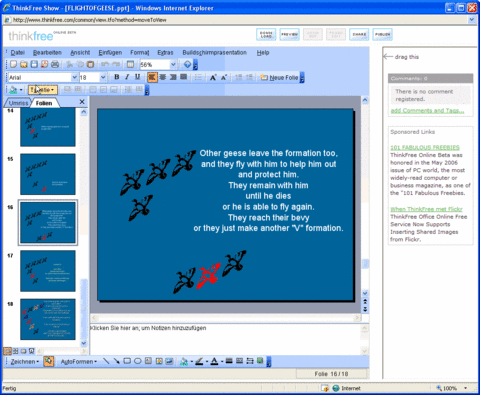Select the Arrow drawing tool
The image size is (480, 395).
[116, 361]
